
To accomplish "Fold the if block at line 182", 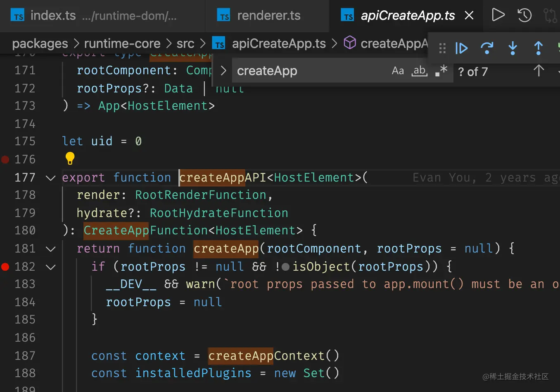I will click(50, 267).
